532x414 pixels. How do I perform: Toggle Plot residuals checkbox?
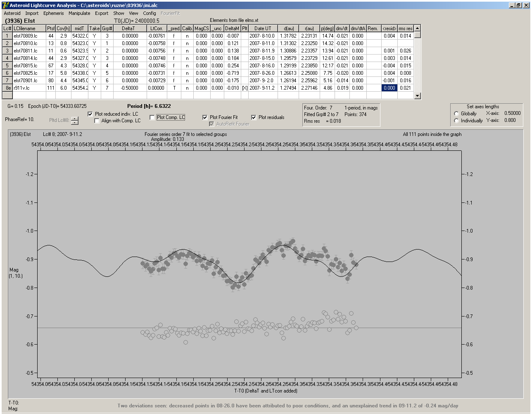(254, 117)
